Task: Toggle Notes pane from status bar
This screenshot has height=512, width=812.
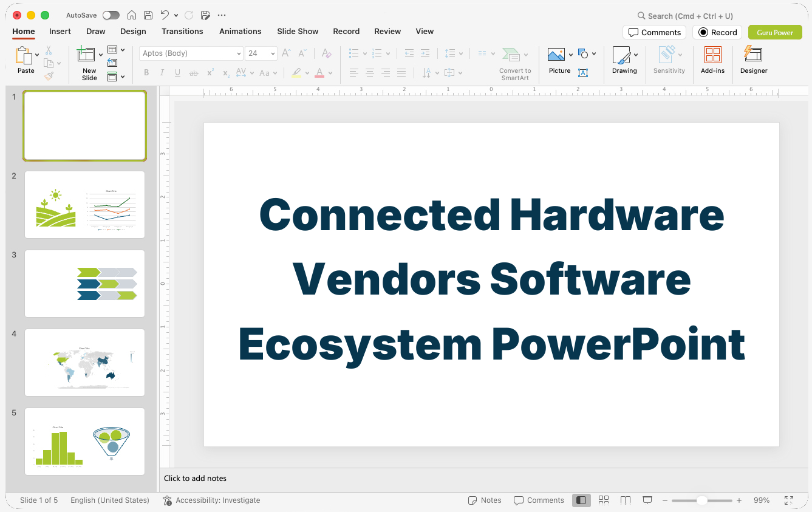Action: 485,500
